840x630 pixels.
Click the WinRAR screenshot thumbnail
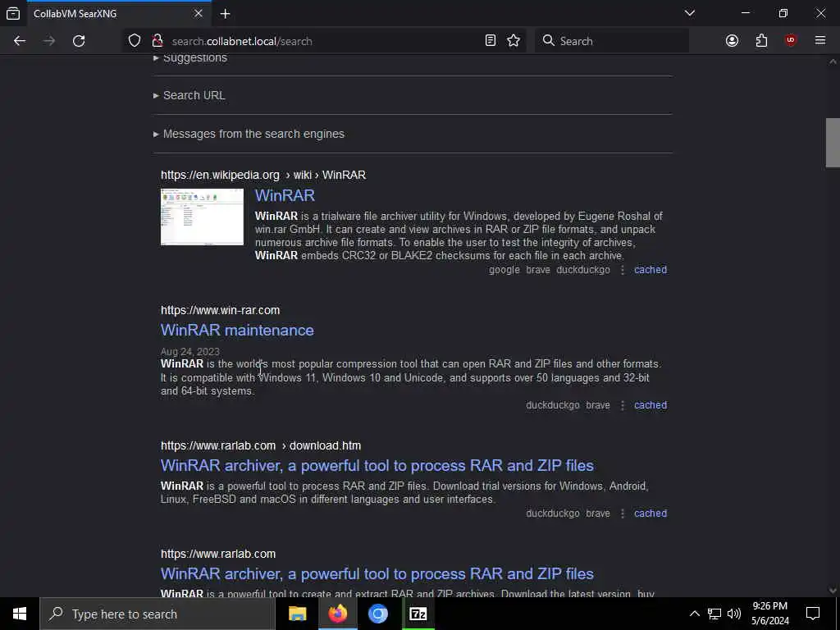coord(202,217)
